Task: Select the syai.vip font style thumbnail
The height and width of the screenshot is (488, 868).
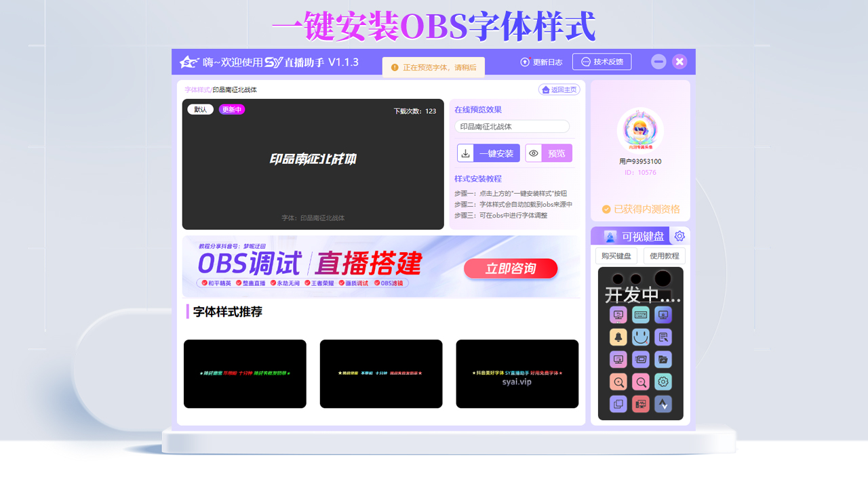Action: coord(517,373)
